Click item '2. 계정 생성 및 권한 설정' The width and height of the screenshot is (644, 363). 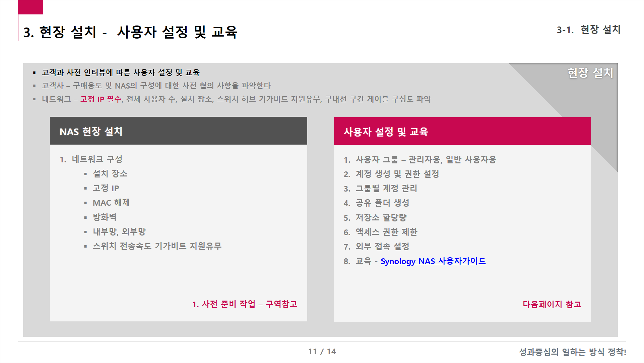click(391, 174)
